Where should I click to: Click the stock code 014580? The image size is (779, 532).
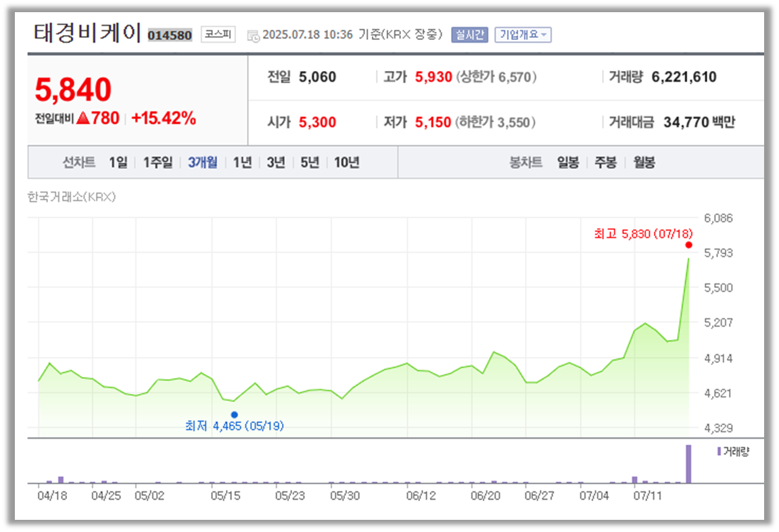170,35
